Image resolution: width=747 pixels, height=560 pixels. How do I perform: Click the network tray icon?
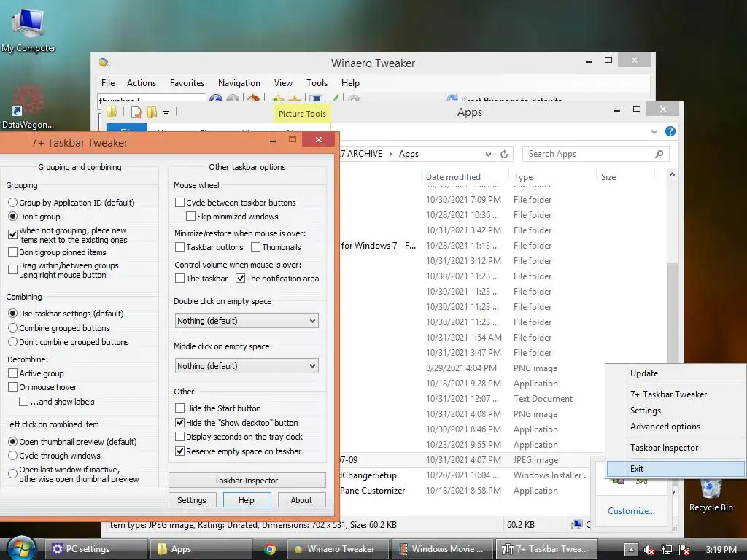tap(667, 550)
